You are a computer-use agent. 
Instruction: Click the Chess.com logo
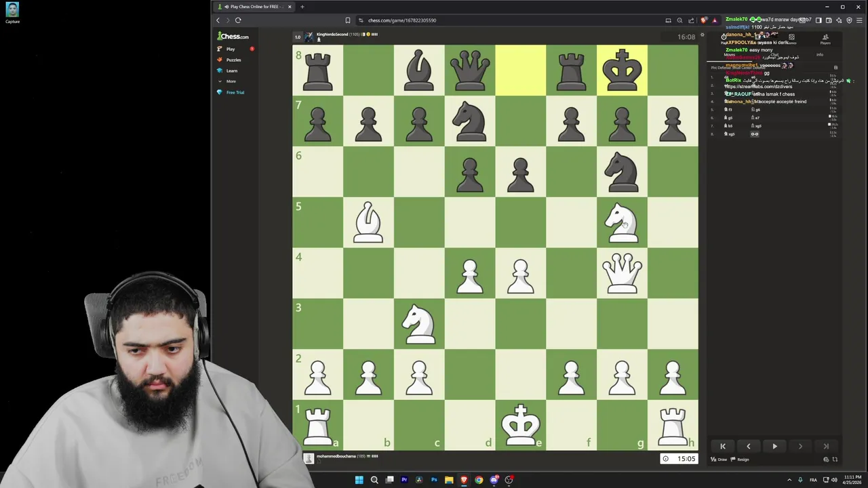point(233,37)
